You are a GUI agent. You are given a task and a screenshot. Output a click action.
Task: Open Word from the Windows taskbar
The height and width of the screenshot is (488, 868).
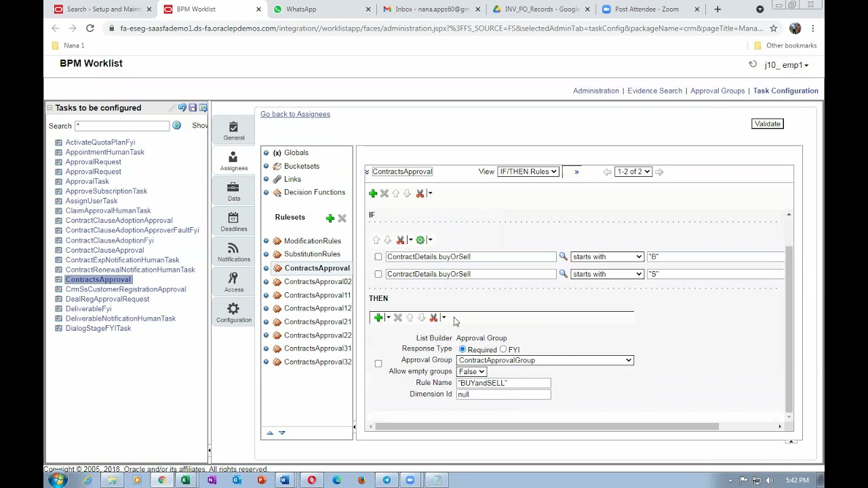click(284, 480)
